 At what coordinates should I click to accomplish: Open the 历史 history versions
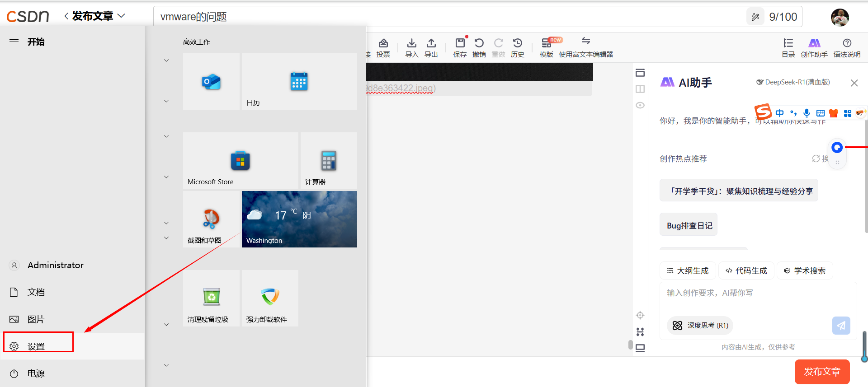click(x=517, y=48)
